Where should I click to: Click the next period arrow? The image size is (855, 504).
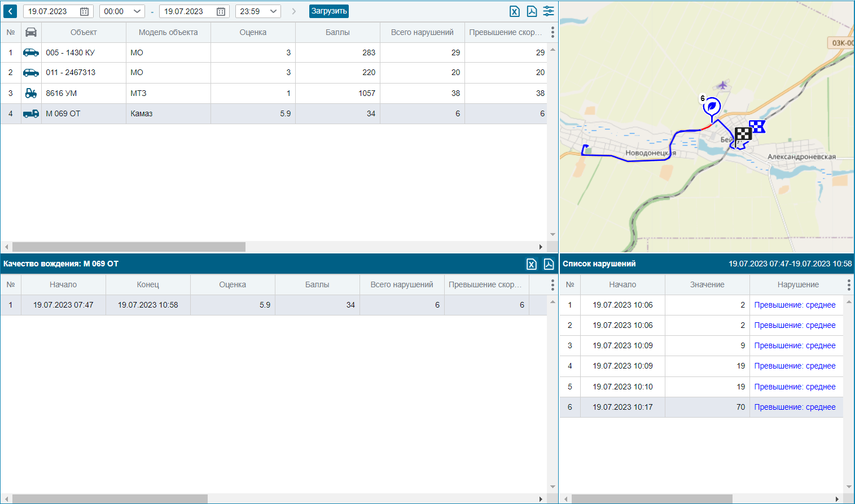294,11
